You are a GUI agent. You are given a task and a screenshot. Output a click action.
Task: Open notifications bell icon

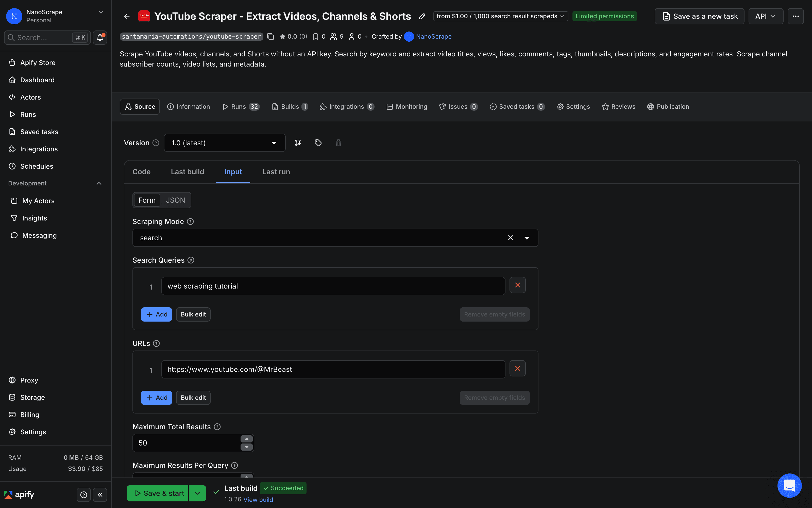click(100, 38)
